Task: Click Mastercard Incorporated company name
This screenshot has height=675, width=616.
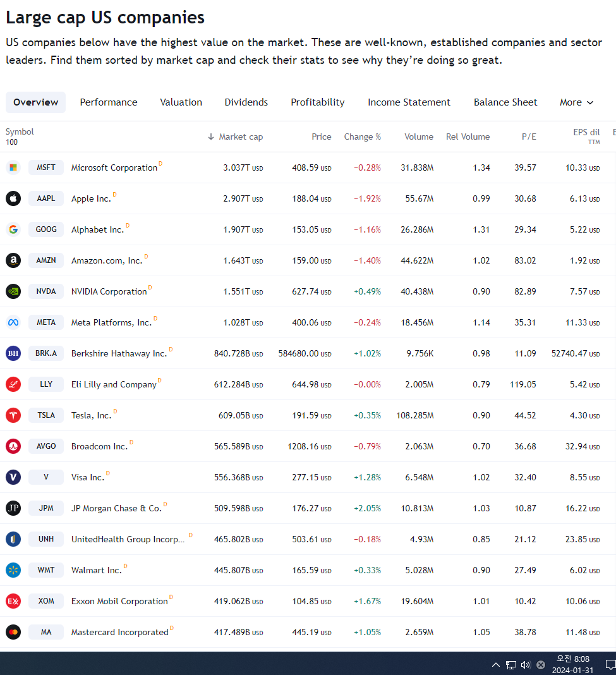Action: point(119,633)
